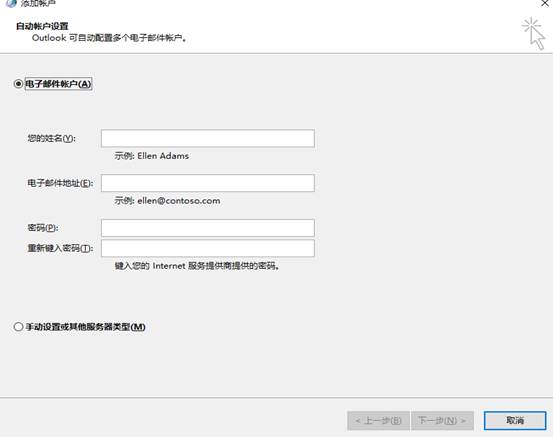Click the sparkle cursor wizard icon
The height and width of the screenshot is (437, 553).
point(534,34)
